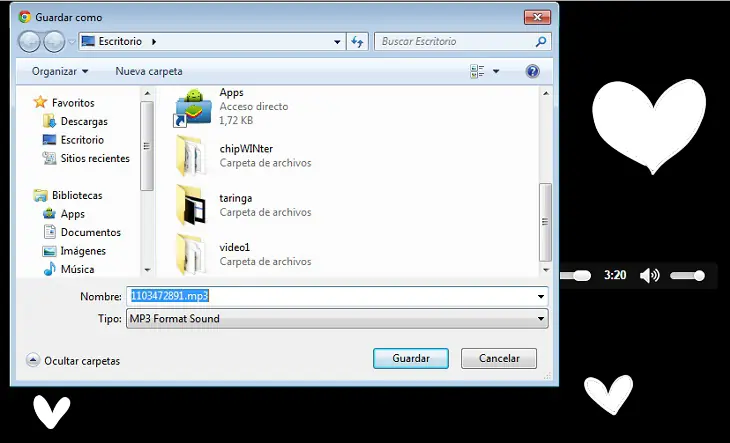Click the change view icon
The height and width of the screenshot is (443, 730).
point(477,71)
